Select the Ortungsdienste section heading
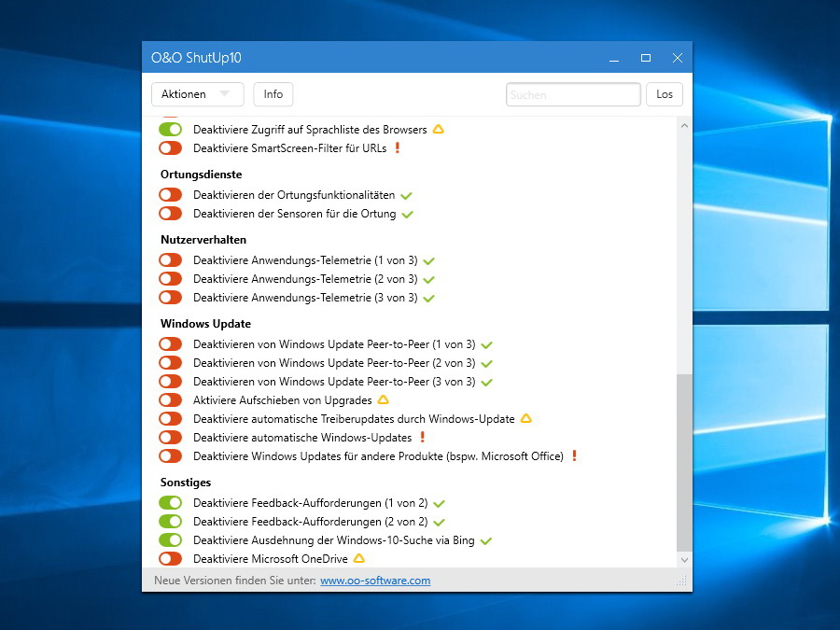The height and width of the screenshot is (630, 840). 201,175
